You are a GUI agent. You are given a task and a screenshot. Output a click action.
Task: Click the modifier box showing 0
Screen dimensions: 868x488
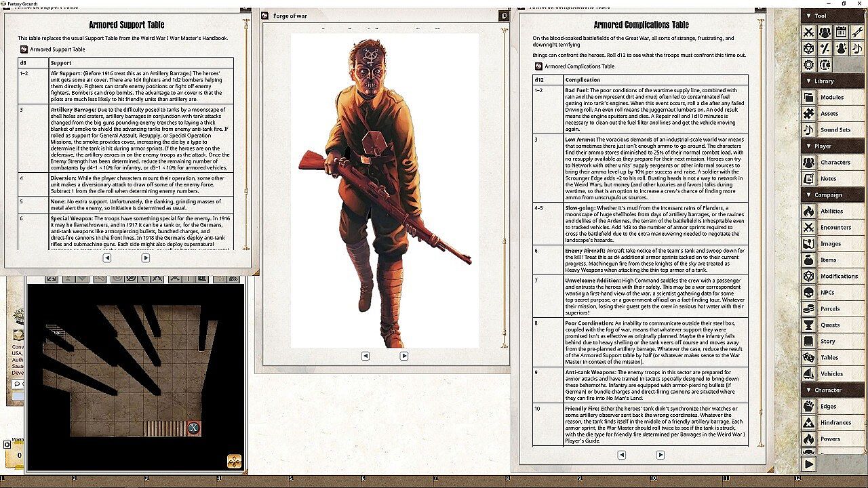(16, 455)
